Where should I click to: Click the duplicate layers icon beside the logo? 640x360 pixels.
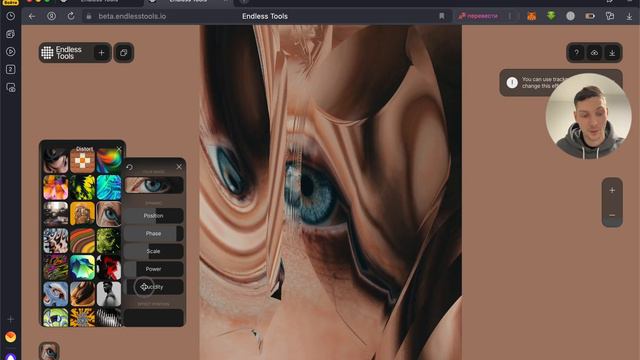[x=124, y=53]
